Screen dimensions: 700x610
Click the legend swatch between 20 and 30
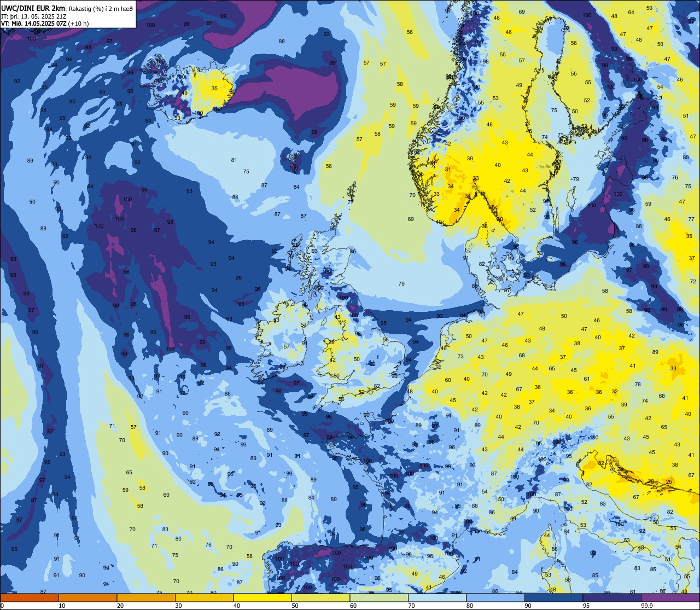coord(146,598)
